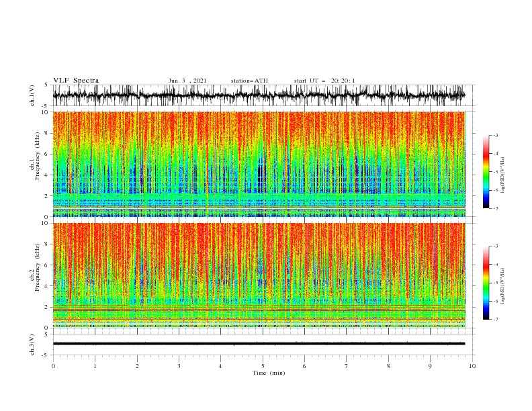The image size is (532, 411).
Task: Click the ch.2 Frequency (kHz) axis label
Action: click(36, 267)
